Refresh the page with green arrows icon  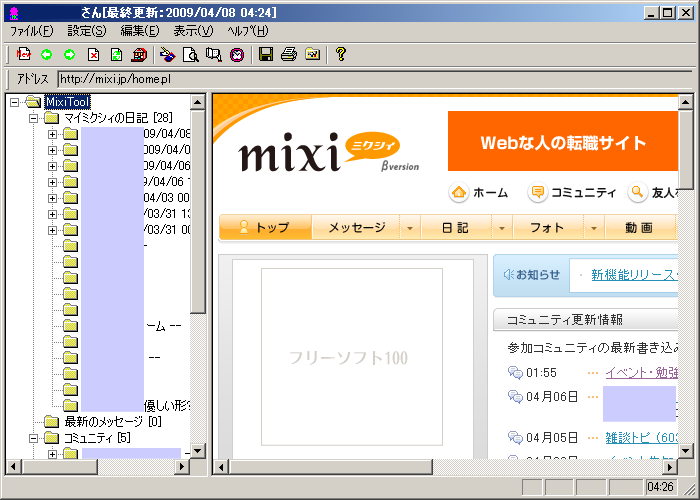click(117, 54)
